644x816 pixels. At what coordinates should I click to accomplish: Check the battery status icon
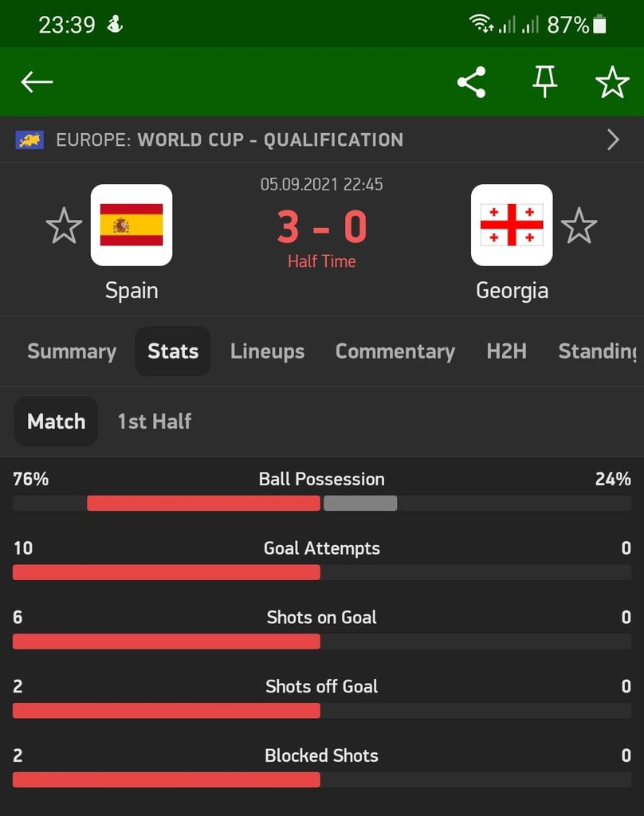click(599, 25)
